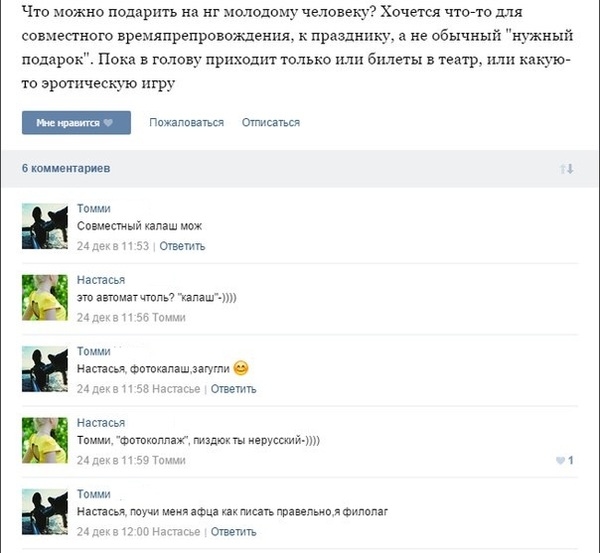Reply to 'Совместный калаш мож' comment
The width and height of the screenshot is (600, 553).
[x=182, y=246]
